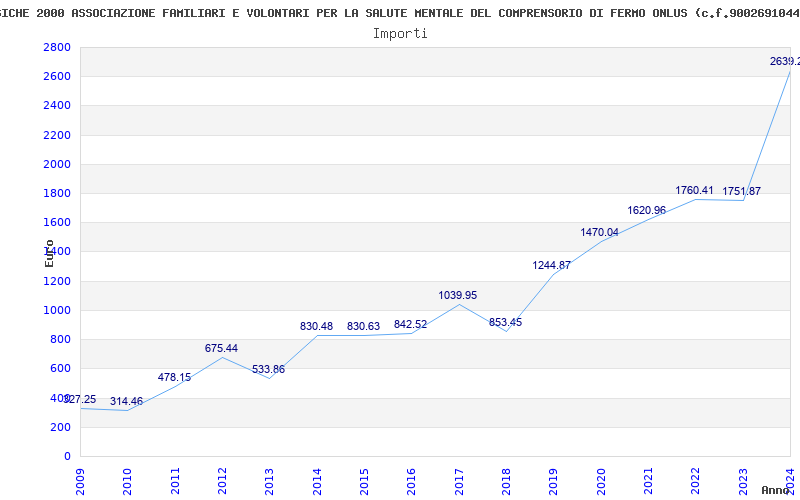
Task: Click the x-axis year label 2017
Action: [459, 481]
